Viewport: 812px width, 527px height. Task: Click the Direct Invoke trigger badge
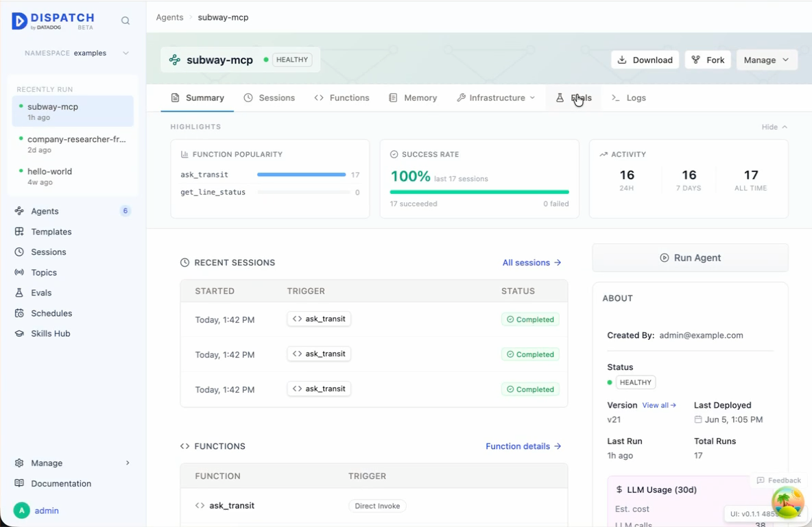(377, 506)
